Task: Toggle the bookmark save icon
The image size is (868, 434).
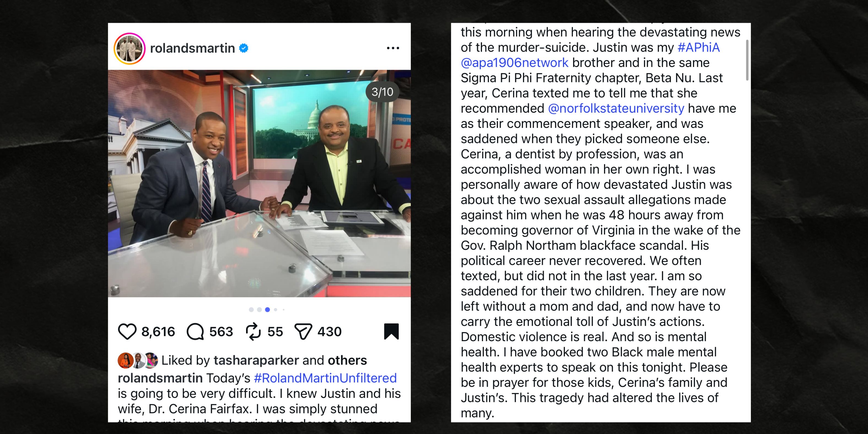Action: [x=391, y=331]
